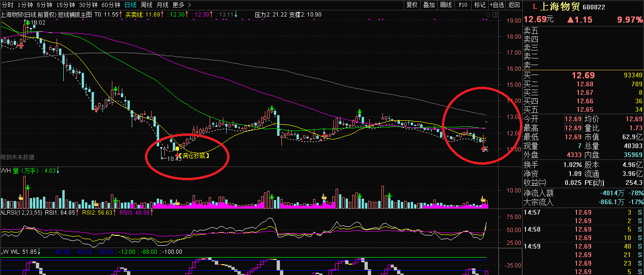This screenshot has height=275, width=644.
Task: Click the 总量 value 40303
Action: (x=633, y=146)
